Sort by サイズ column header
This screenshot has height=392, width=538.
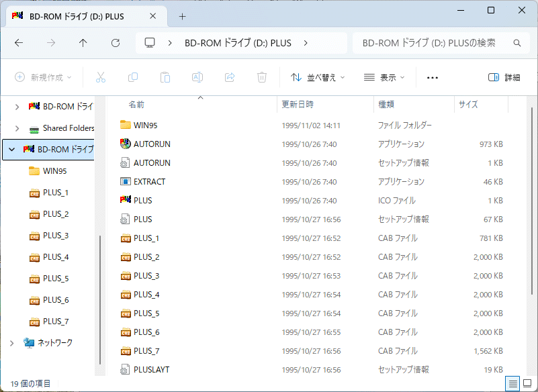click(468, 104)
